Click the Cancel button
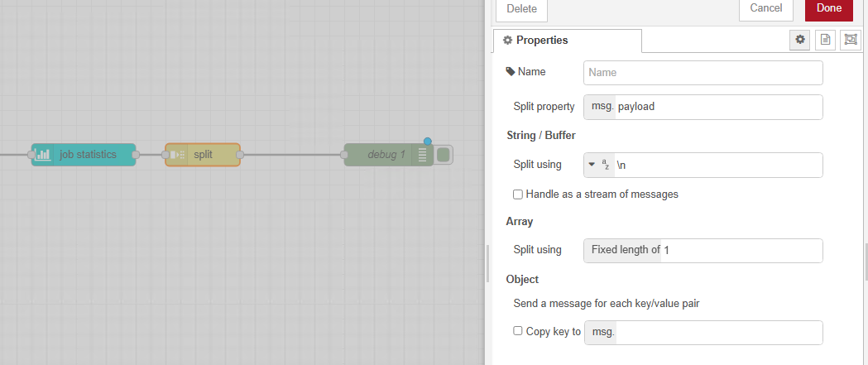This screenshot has width=868, height=365. pyautogui.click(x=765, y=8)
